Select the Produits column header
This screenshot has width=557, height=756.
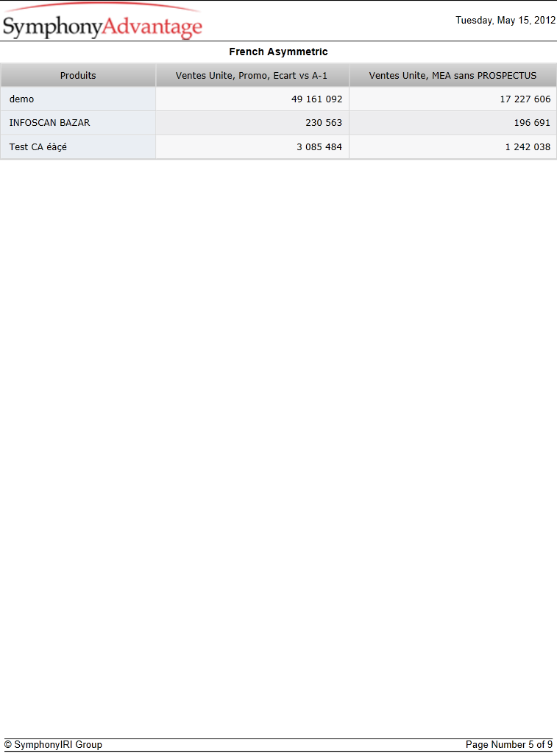coord(78,75)
